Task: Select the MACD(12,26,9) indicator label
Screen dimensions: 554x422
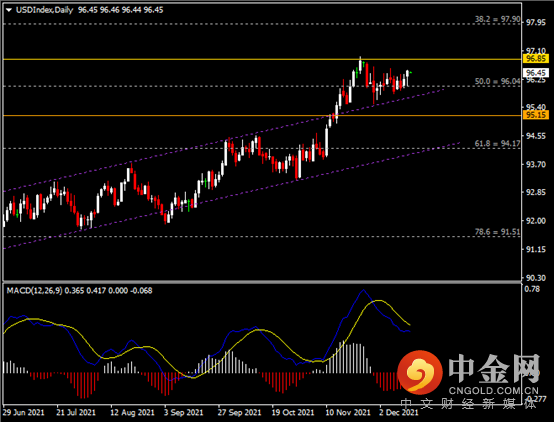Action: coord(35,291)
